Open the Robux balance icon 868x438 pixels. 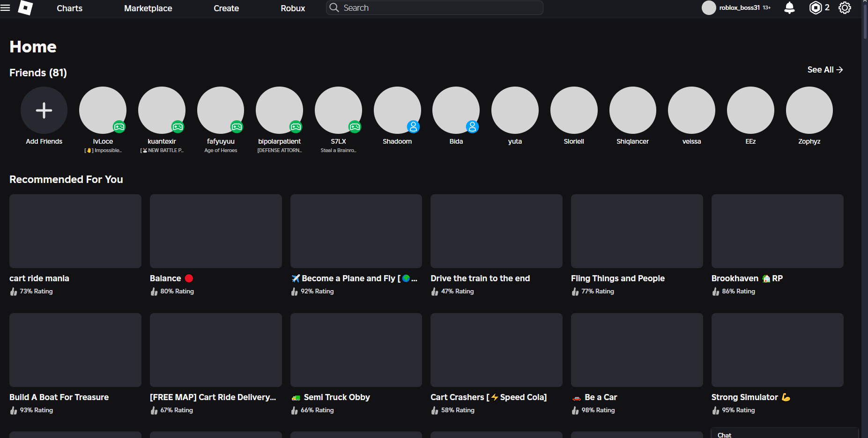816,8
